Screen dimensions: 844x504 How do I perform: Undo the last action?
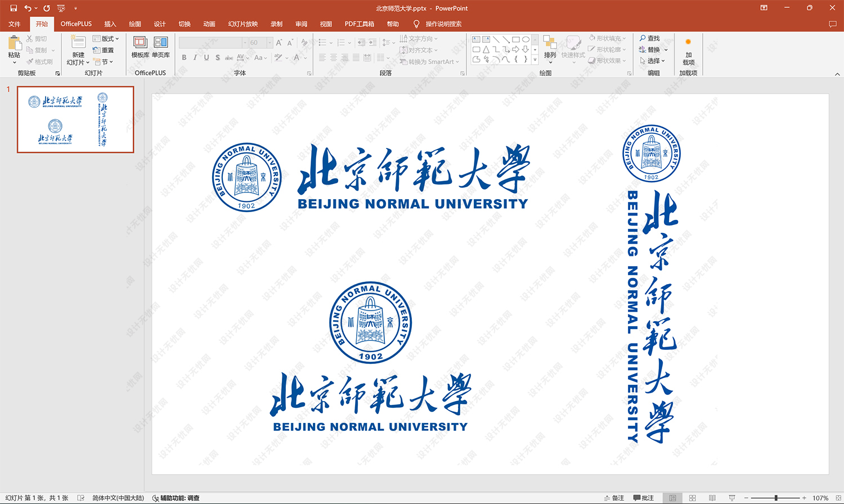(28, 8)
